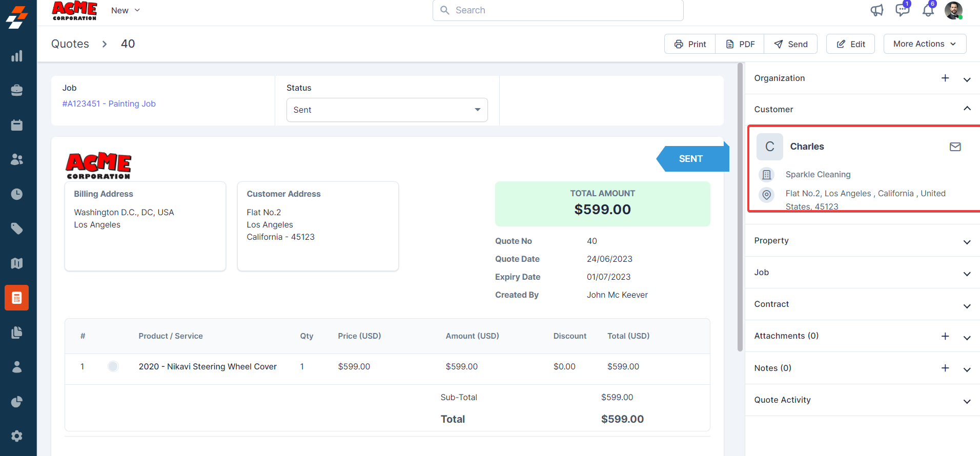The height and width of the screenshot is (456, 980).
Task: Open the notifications bell
Action: point(928,10)
